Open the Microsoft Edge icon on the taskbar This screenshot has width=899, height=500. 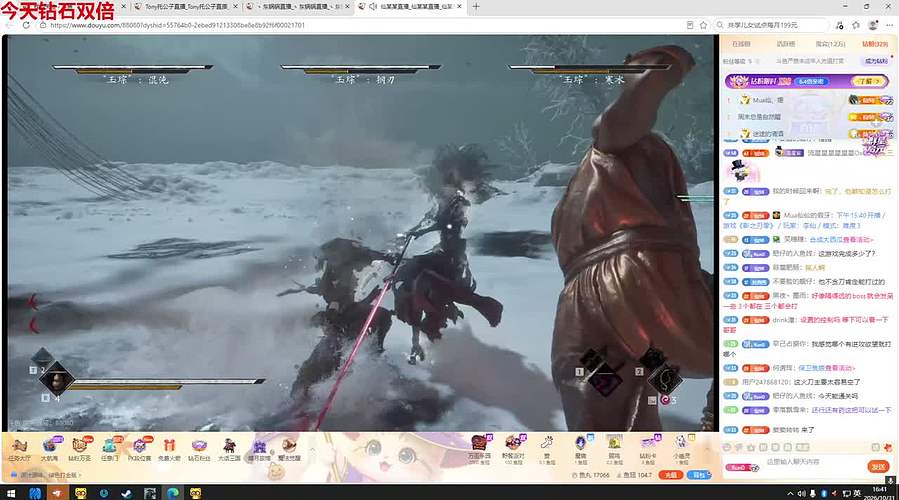click(x=173, y=493)
